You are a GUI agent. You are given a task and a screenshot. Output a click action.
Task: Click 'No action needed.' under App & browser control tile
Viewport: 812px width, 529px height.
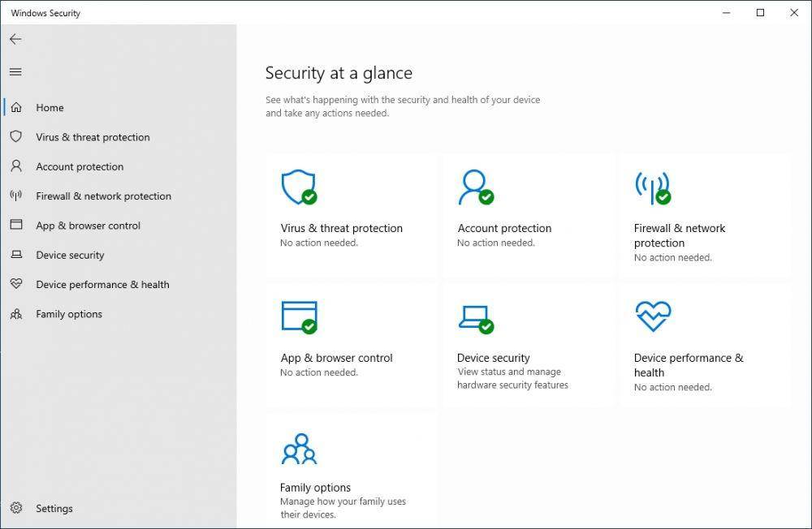(318, 372)
